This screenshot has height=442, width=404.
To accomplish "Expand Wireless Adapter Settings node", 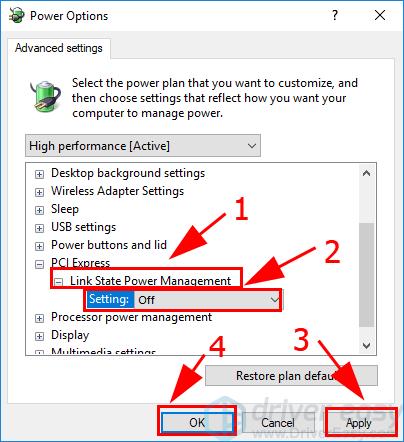I will 39,192.
